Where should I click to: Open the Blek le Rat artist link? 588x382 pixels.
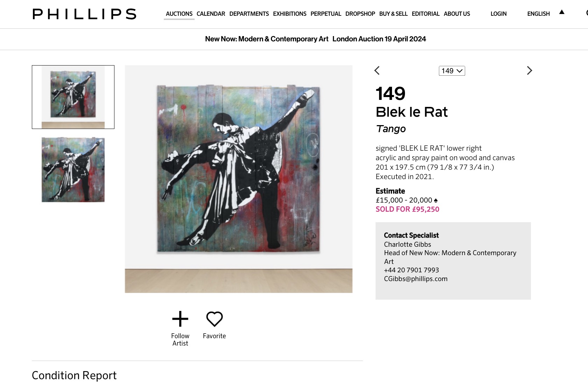(412, 112)
